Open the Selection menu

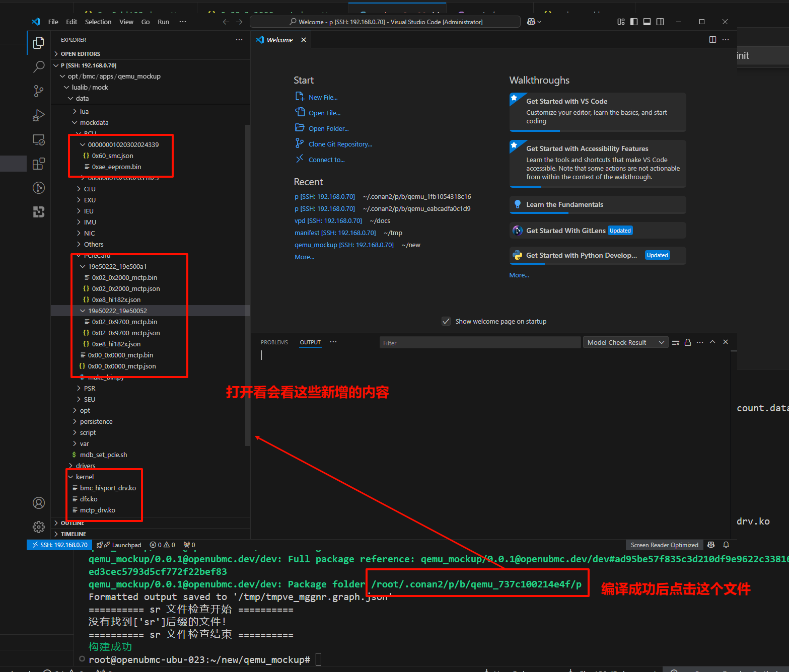[x=98, y=22]
